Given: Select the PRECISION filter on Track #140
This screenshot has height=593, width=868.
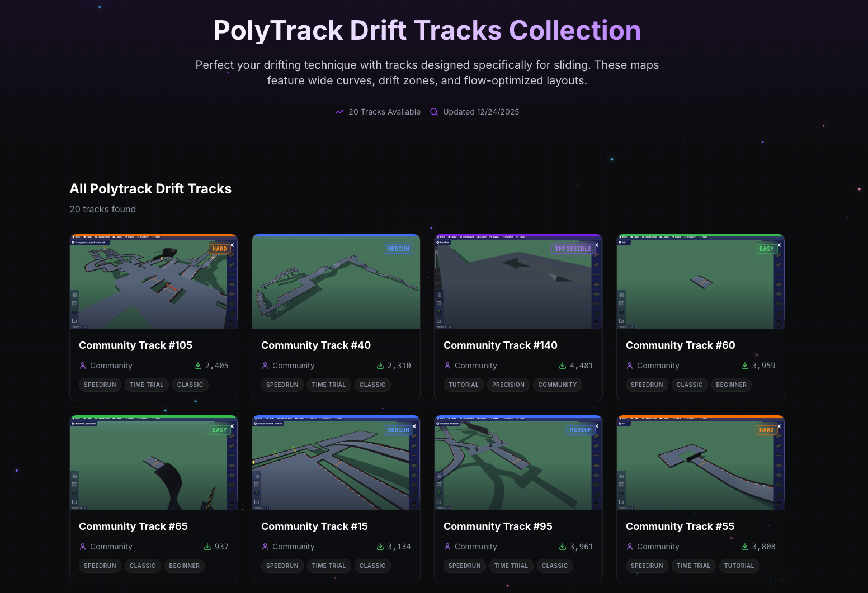Looking at the screenshot, I should point(508,385).
